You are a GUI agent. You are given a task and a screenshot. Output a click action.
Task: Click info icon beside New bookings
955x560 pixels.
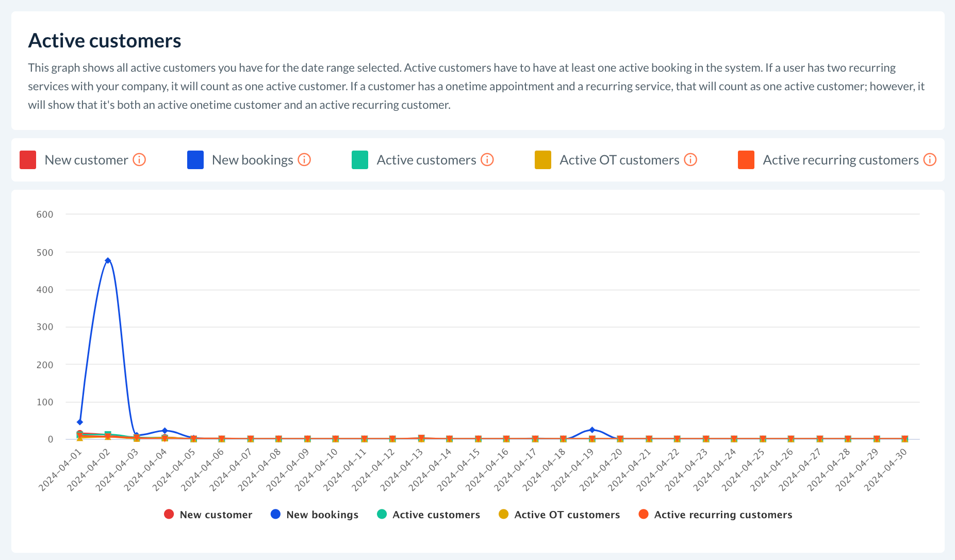304,160
